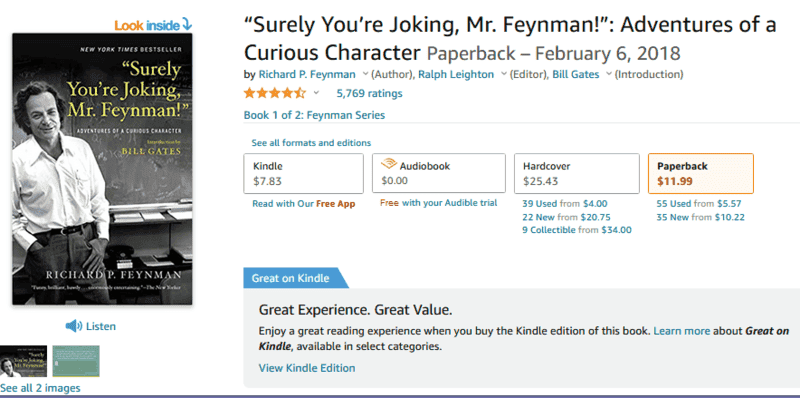Click the Audible audiobook logo icon
Viewport: 800px width, 398px height.
point(389,165)
